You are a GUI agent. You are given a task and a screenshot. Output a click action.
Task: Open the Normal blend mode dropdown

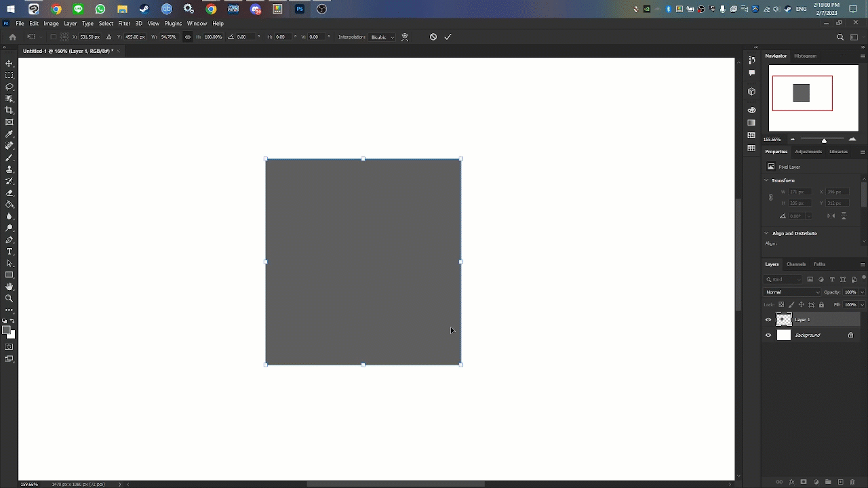[x=793, y=292]
